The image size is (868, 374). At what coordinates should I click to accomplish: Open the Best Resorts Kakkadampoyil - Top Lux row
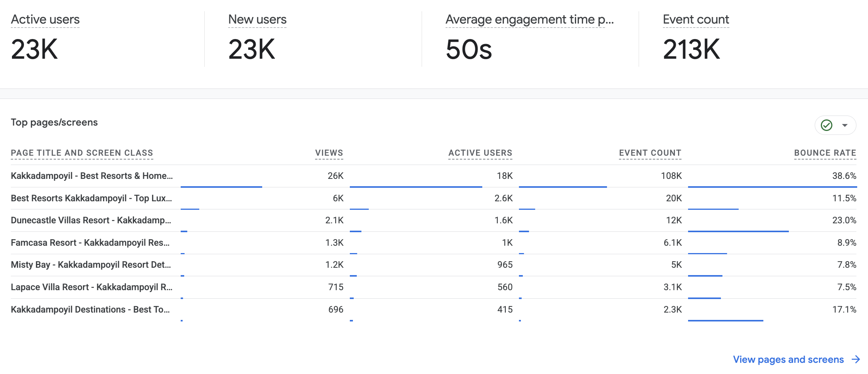tap(434, 199)
